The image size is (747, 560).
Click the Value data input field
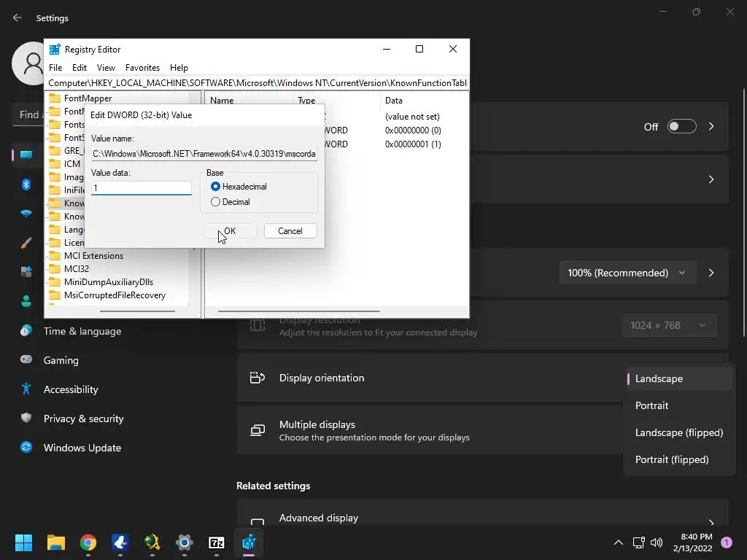tap(142, 188)
